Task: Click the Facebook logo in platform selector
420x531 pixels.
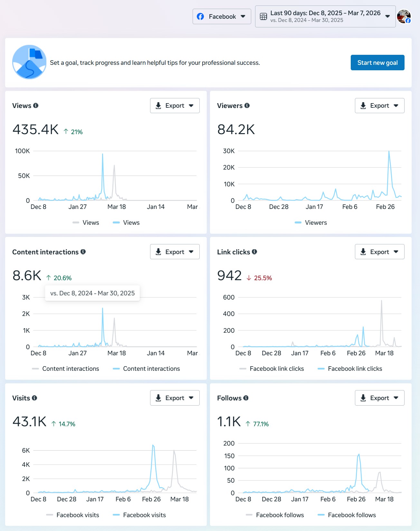Action: click(x=200, y=16)
